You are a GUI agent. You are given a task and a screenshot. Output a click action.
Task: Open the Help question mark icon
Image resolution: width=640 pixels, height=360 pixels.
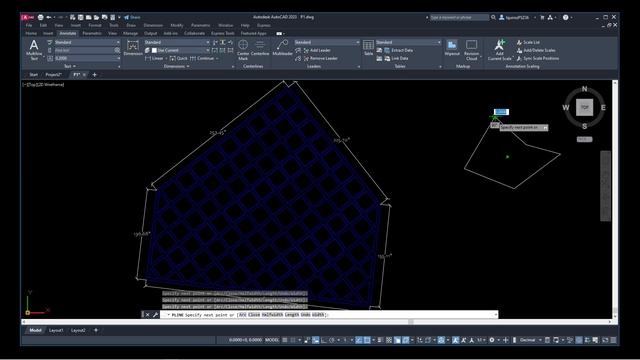[565, 17]
